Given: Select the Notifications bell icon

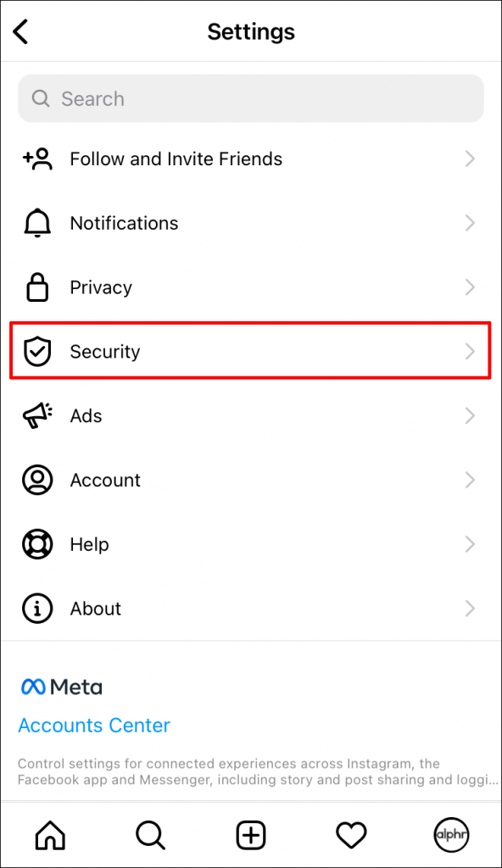Looking at the screenshot, I should (37, 223).
